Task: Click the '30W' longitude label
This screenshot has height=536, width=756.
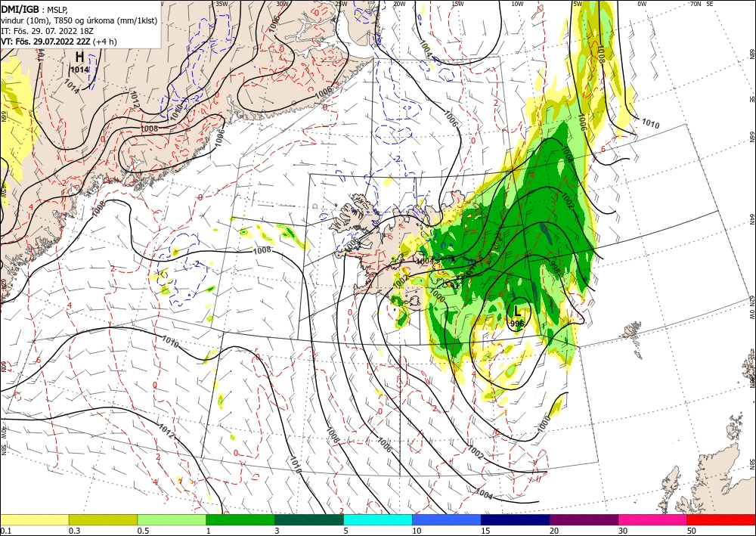Action: pyautogui.click(x=282, y=3)
